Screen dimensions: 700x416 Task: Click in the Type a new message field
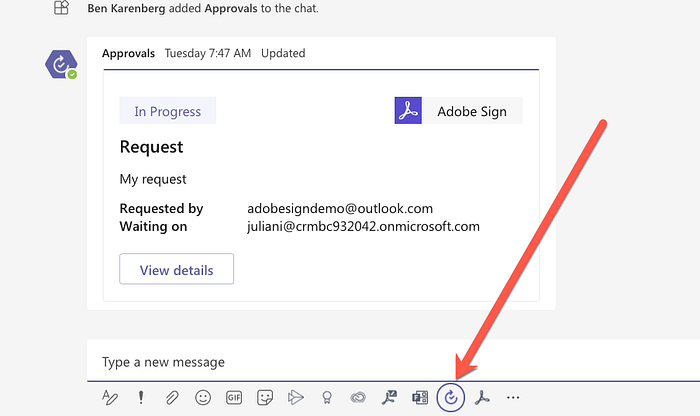coord(393,362)
